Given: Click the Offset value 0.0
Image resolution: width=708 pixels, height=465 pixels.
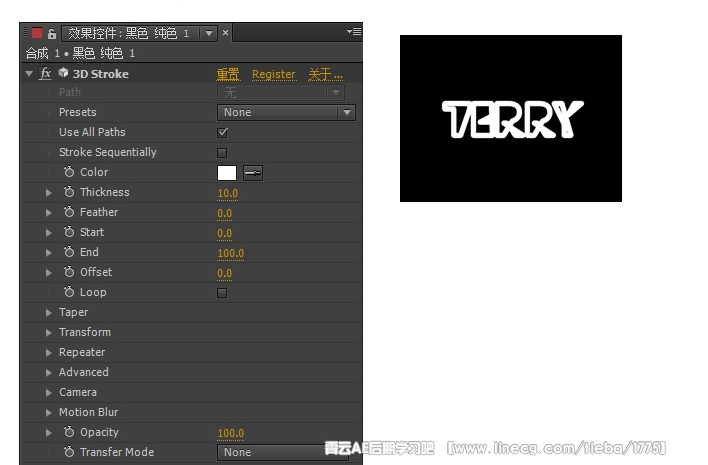Looking at the screenshot, I should pos(224,273).
